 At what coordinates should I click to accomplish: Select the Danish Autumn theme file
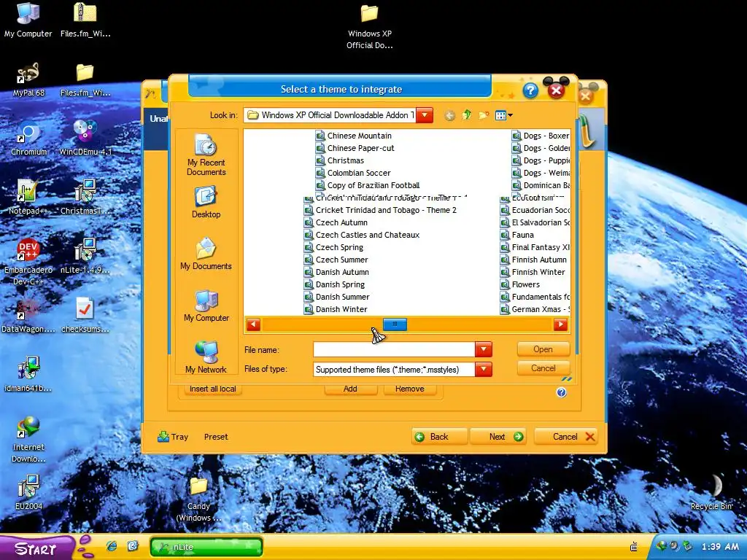click(336, 272)
